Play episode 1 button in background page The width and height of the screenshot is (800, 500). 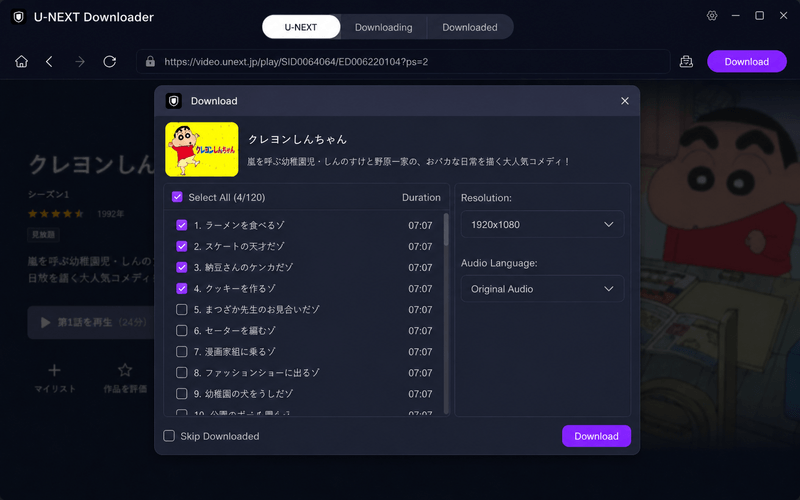point(92,322)
